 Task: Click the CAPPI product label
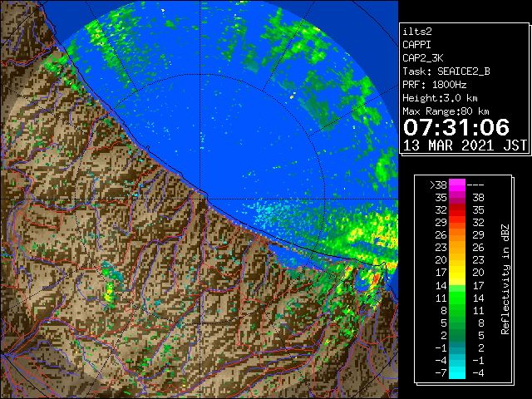[416, 45]
